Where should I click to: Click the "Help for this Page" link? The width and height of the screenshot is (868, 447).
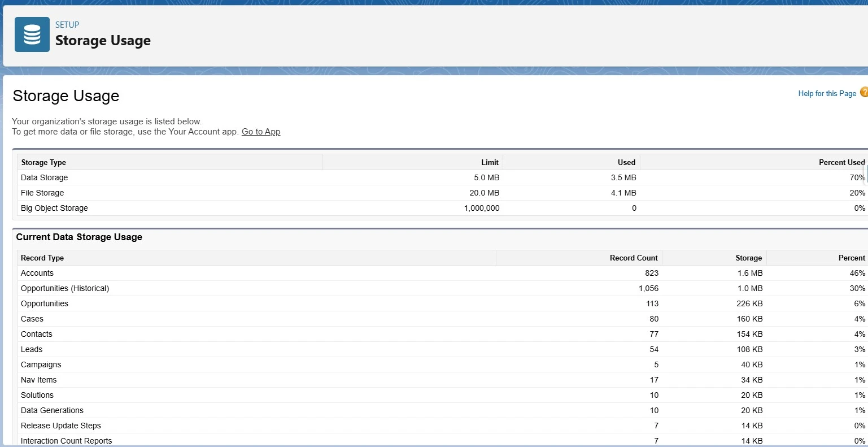(827, 93)
